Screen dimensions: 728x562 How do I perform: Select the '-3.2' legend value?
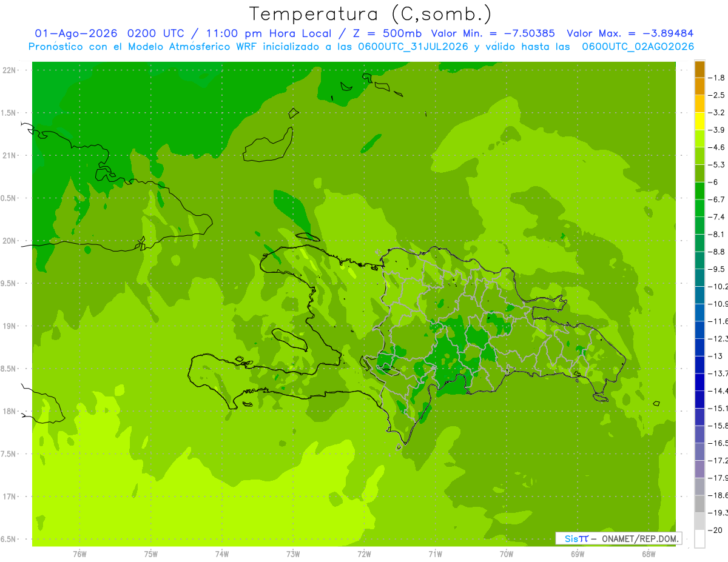pos(717,113)
